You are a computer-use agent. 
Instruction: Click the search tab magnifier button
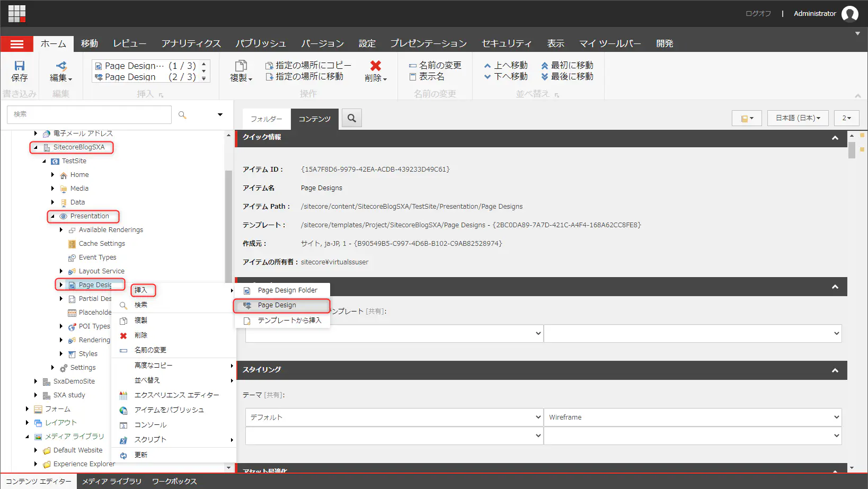(352, 118)
